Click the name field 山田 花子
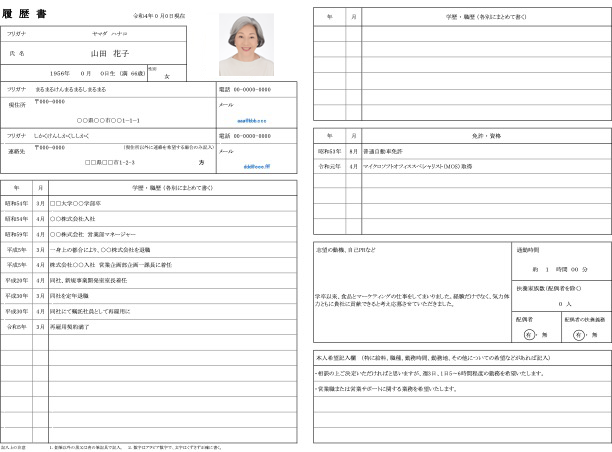Screen dimensions: 612x452 tap(110, 53)
